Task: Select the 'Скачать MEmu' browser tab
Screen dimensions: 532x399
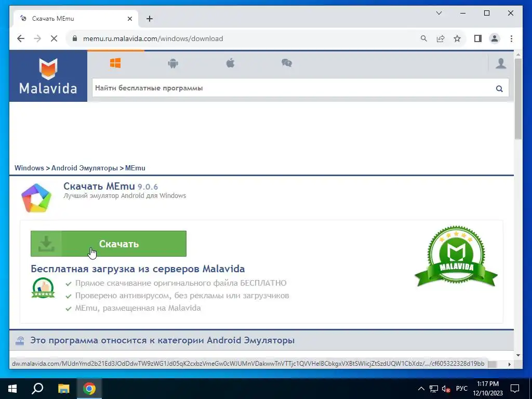Action: pyautogui.click(x=75, y=19)
